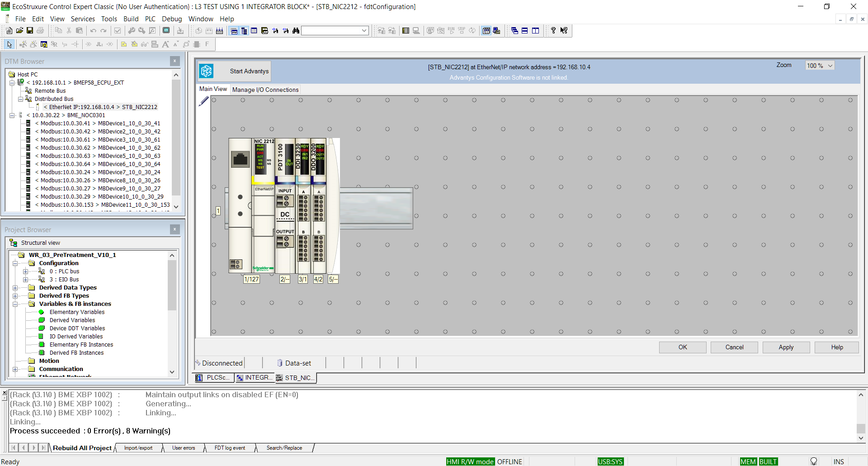
Task: Click the Cancel button
Action: [735, 347]
